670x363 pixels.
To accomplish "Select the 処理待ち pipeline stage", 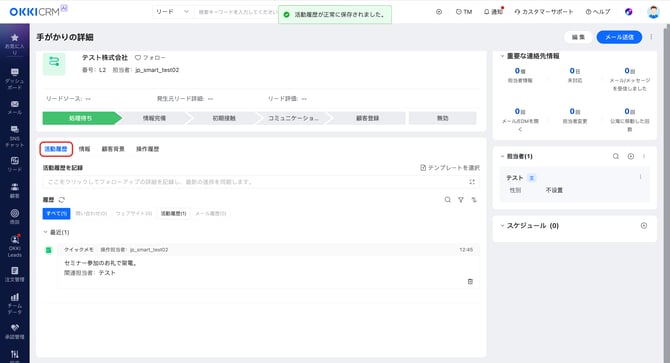I will pyautogui.click(x=81, y=118).
